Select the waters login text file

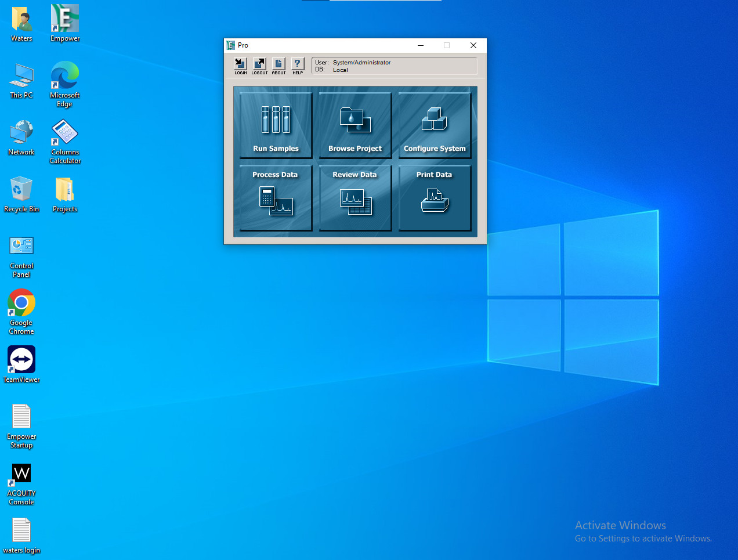[x=22, y=536]
